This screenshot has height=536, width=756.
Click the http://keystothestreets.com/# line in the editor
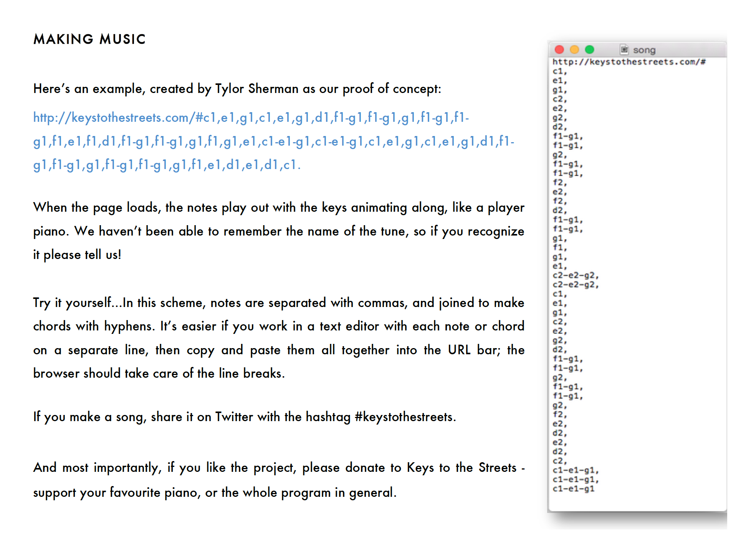pyautogui.click(x=629, y=62)
